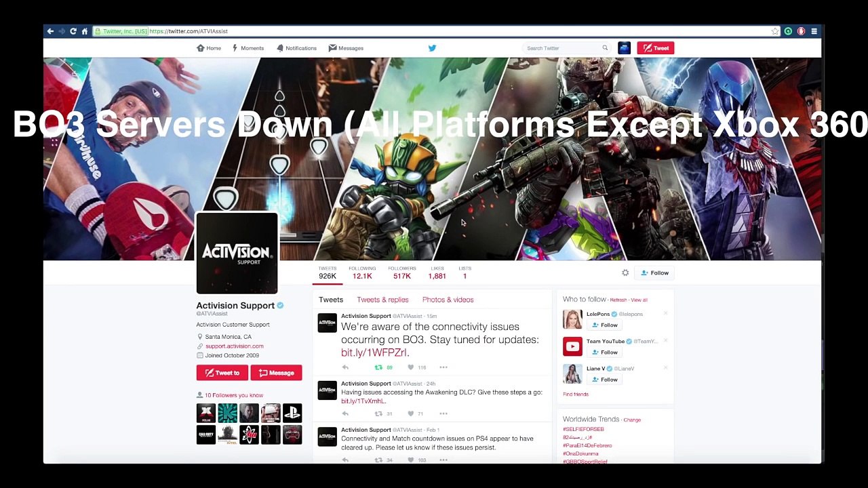The image size is (868, 488).
Task: Like the Awakening DLC tweet
Action: pyautogui.click(x=411, y=413)
